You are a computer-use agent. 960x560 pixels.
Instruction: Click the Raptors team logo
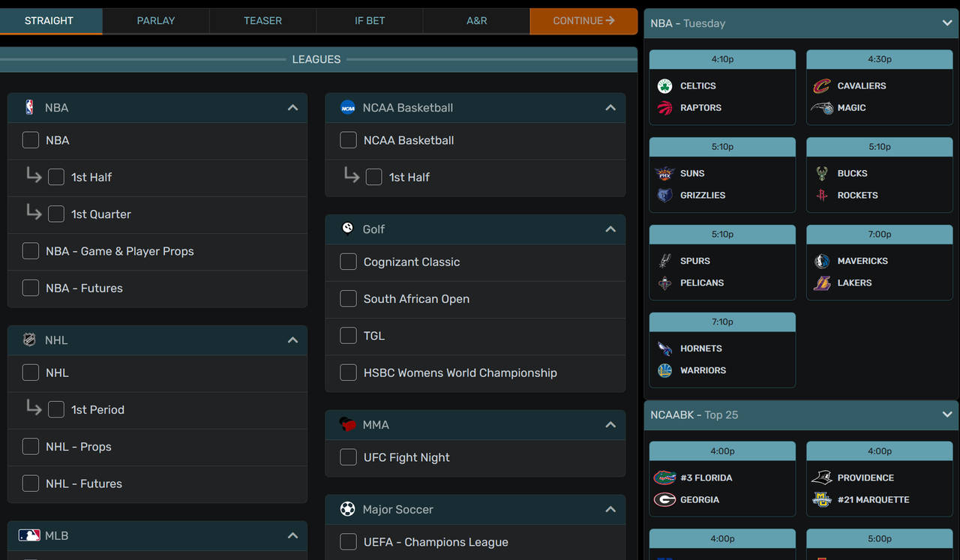[x=664, y=107]
